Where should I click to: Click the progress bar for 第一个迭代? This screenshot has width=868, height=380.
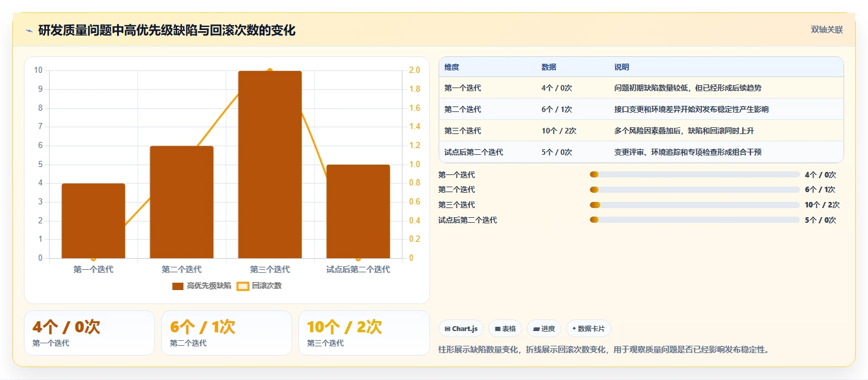tap(695, 174)
